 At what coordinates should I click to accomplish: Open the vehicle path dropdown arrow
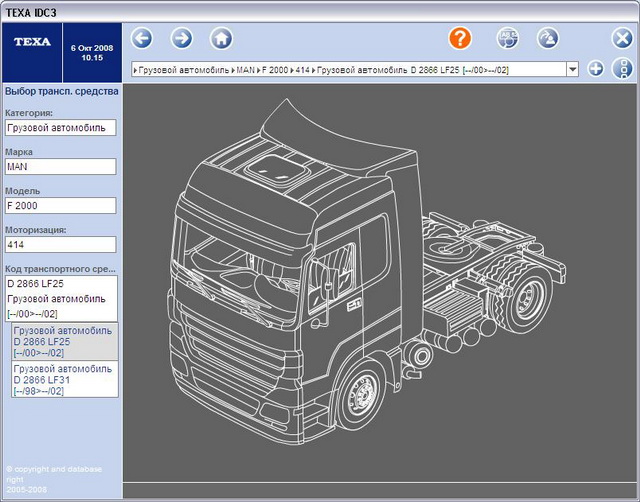[573, 69]
